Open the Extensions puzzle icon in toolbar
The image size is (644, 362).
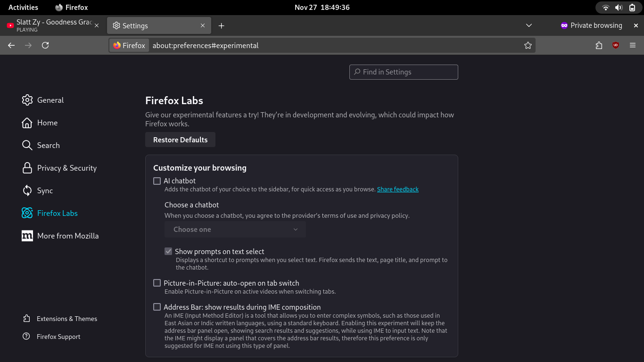(x=599, y=45)
